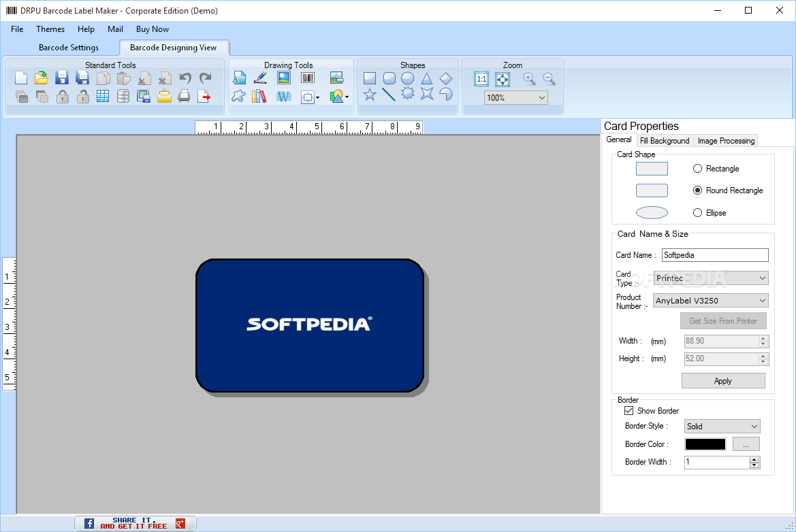Click the single floppy Save icon
This screenshot has height=532, width=796.
[62, 78]
